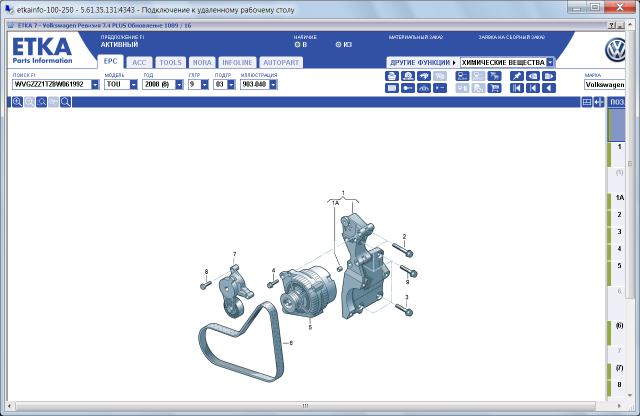Click the four-arrows move icon near ПОЗ
This screenshot has width=640, height=416.
(598, 102)
